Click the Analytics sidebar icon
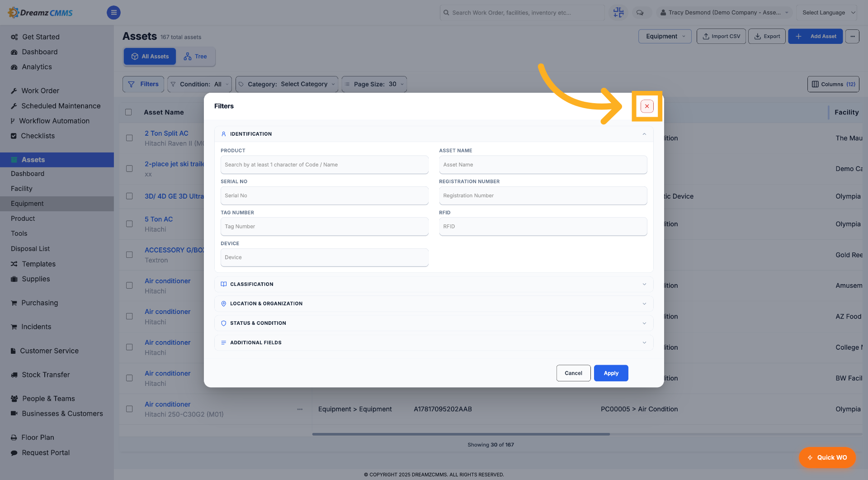Image resolution: width=868 pixels, height=480 pixels. [x=14, y=67]
